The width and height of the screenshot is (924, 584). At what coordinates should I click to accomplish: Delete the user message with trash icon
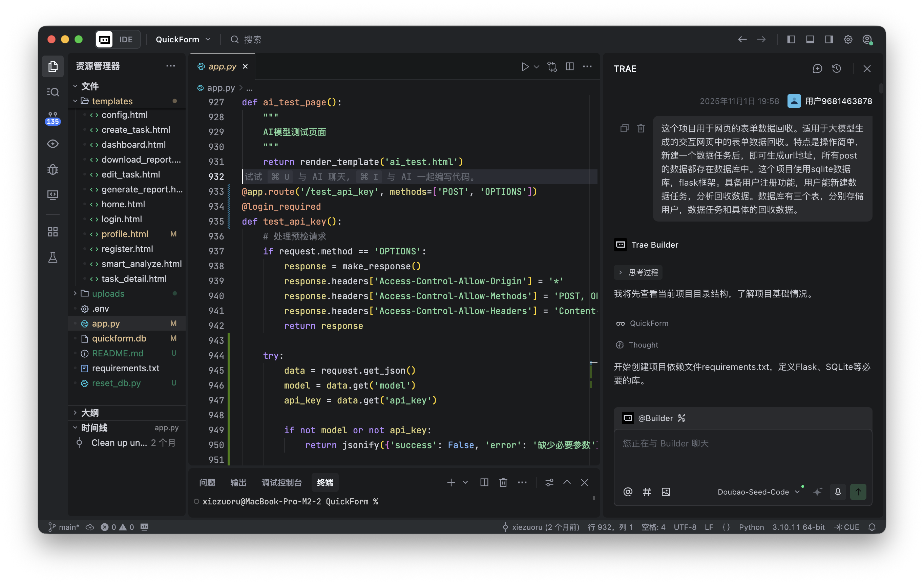(641, 128)
